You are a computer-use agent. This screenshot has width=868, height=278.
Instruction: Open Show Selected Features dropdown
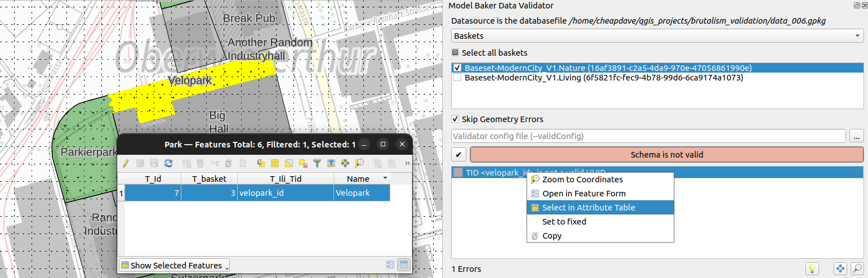[175, 265]
